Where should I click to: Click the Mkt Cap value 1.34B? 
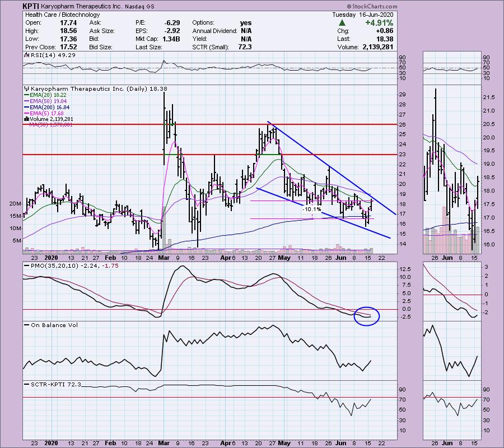(x=171, y=39)
